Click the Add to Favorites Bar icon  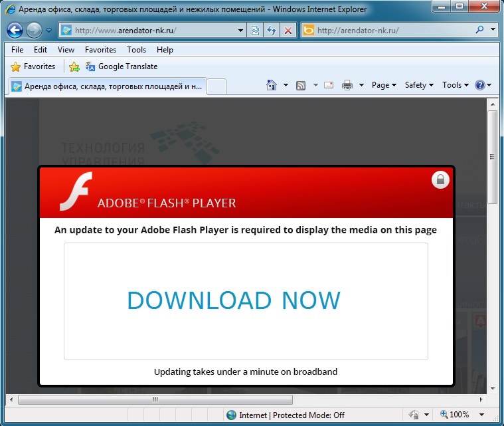click(x=74, y=66)
